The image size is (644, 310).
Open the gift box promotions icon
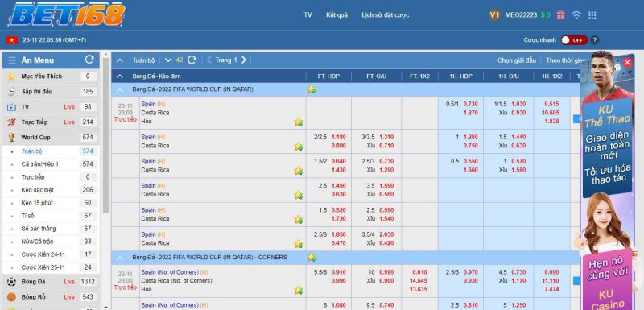click(x=560, y=15)
